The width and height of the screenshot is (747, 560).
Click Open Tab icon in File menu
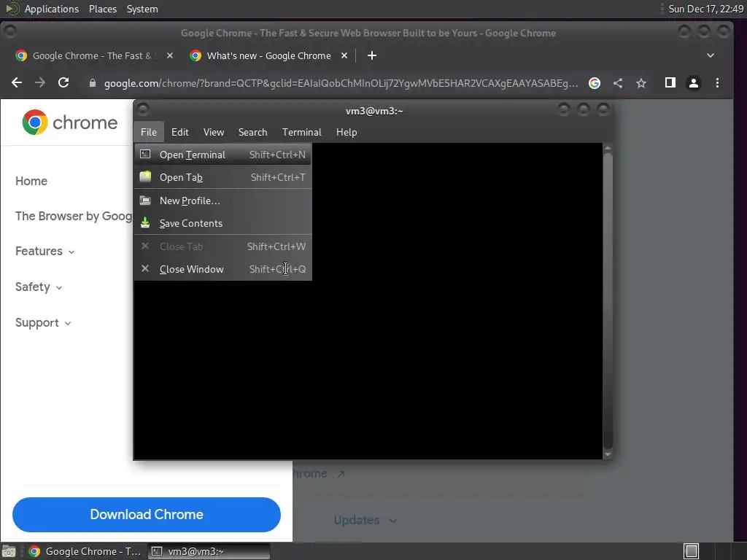tap(145, 176)
